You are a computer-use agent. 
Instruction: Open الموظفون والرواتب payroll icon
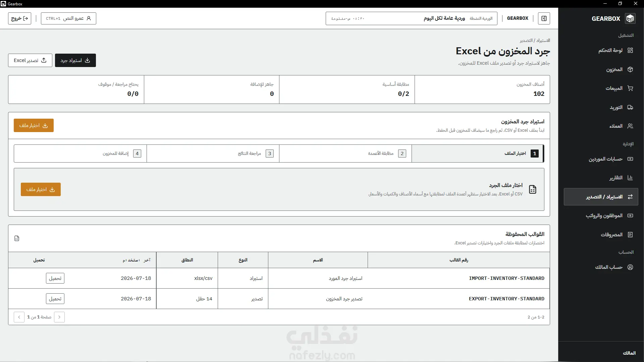(630, 216)
